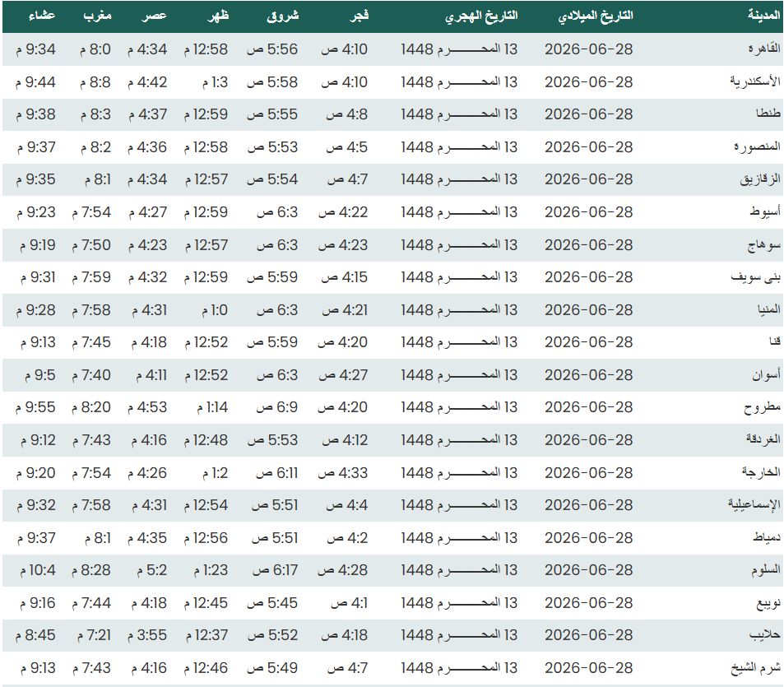Screen dimensions: 784x687
Task: Select the سوهاج city cell
Action: coord(764,244)
